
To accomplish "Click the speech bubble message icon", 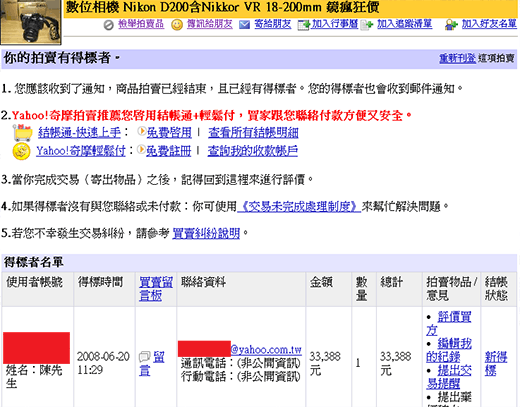I will (x=145, y=357).
